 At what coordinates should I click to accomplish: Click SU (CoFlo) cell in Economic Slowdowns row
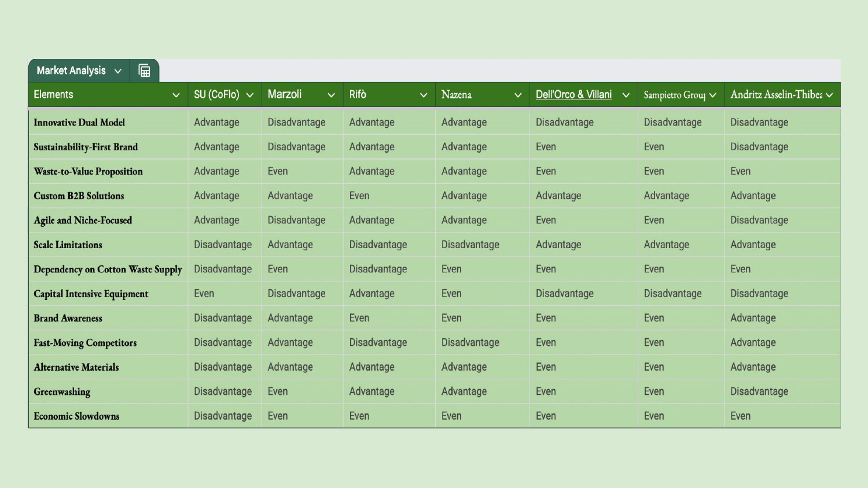click(225, 416)
